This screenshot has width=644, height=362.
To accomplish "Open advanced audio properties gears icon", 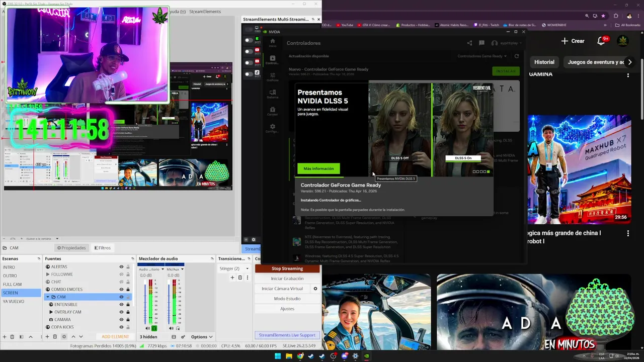I will 183,337.
